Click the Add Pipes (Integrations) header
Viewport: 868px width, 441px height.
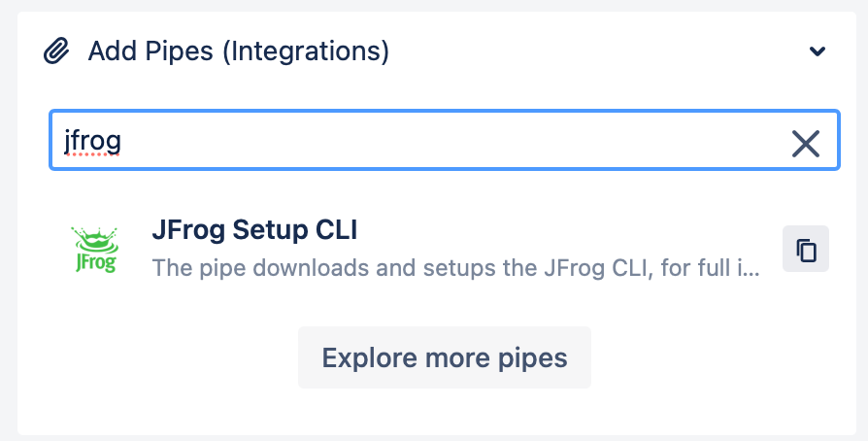[239, 51]
